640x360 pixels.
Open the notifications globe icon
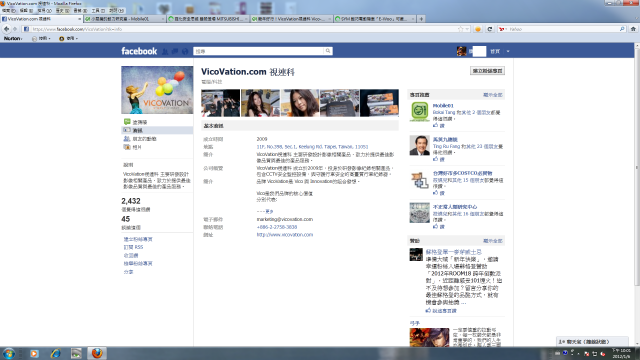click(x=185, y=51)
